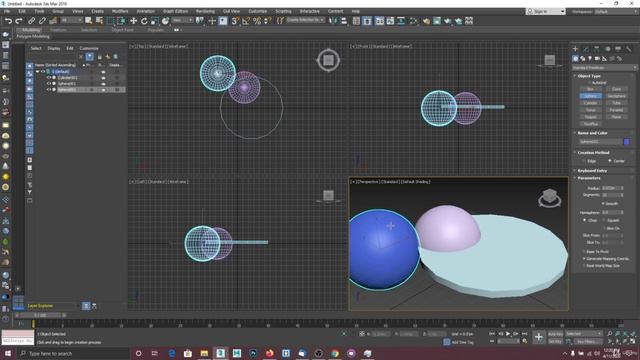Viewport: 640px width, 360px height.
Task: Open the Modify tab in command panel
Action: coord(586,49)
